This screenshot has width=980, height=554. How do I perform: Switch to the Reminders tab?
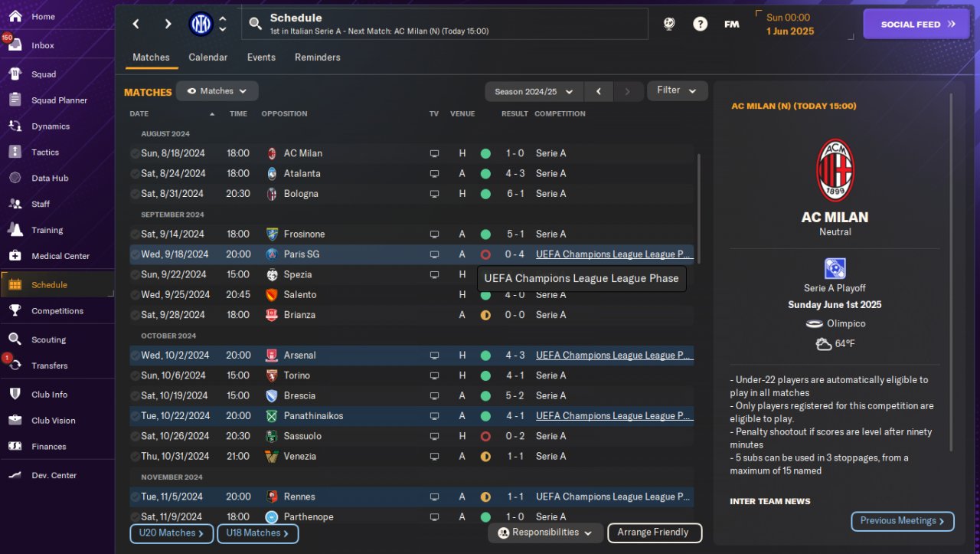(317, 57)
